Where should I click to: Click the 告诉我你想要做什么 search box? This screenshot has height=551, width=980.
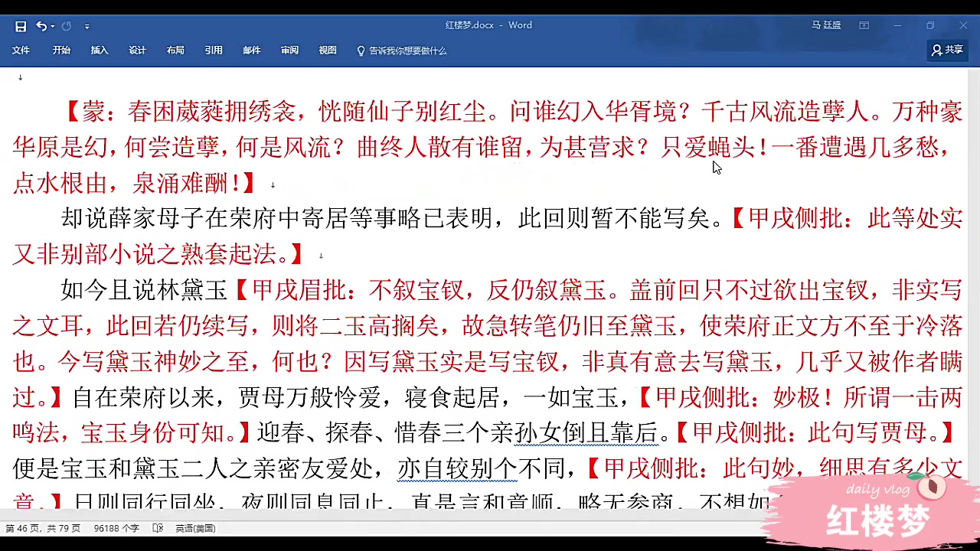pos(407,51)
